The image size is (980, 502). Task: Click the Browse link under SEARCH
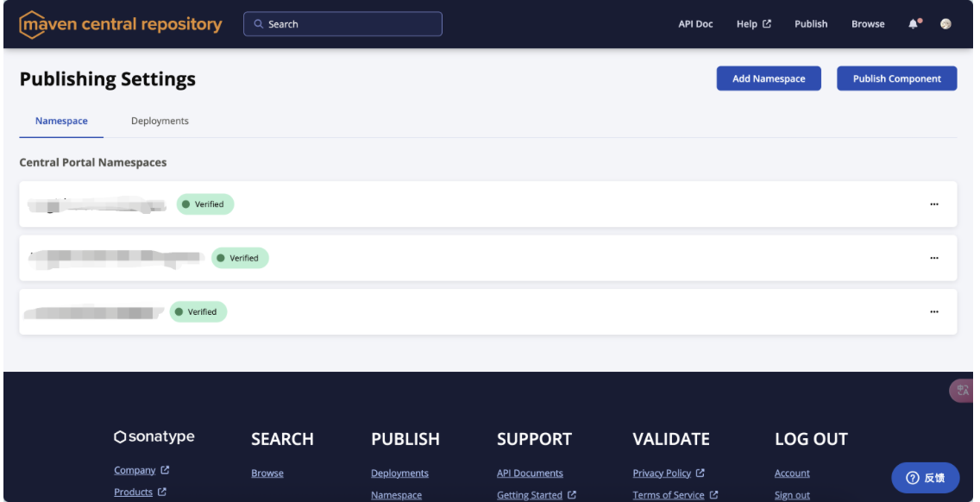(x=267, y=474)
